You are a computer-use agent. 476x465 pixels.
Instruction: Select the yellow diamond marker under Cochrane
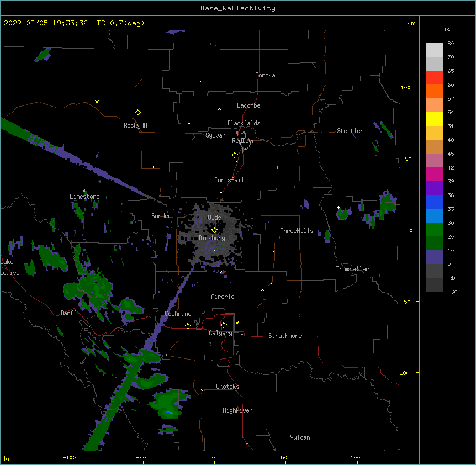(x=188, y=326)
